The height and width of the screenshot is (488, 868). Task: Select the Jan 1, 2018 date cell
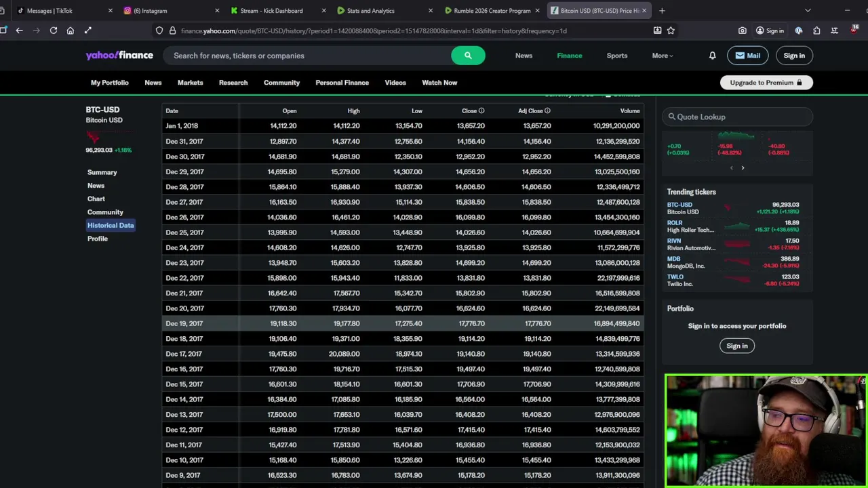[x=182, y=125]
